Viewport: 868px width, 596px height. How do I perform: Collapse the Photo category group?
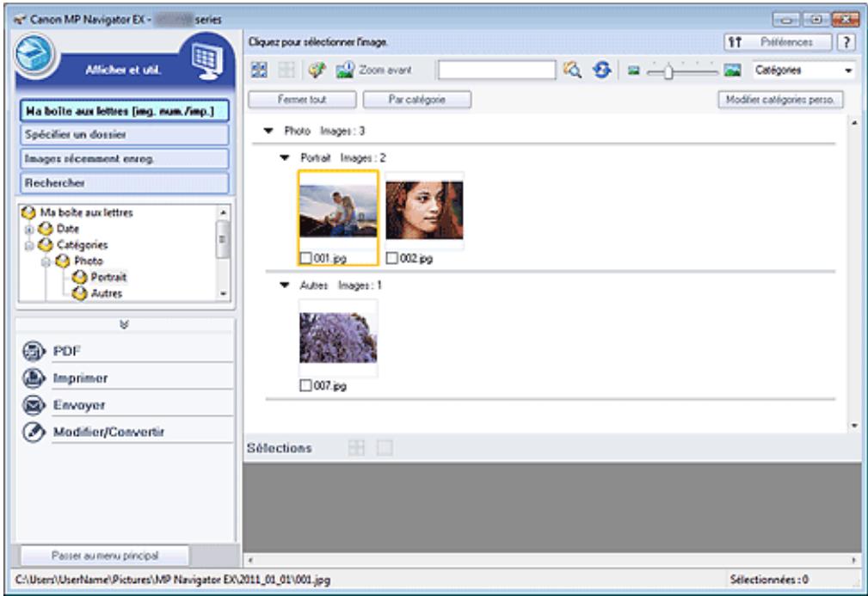(268, 131)
